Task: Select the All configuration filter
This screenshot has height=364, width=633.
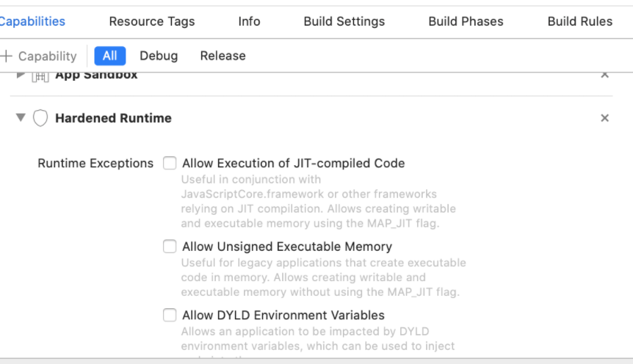Action: pos(110,56)
